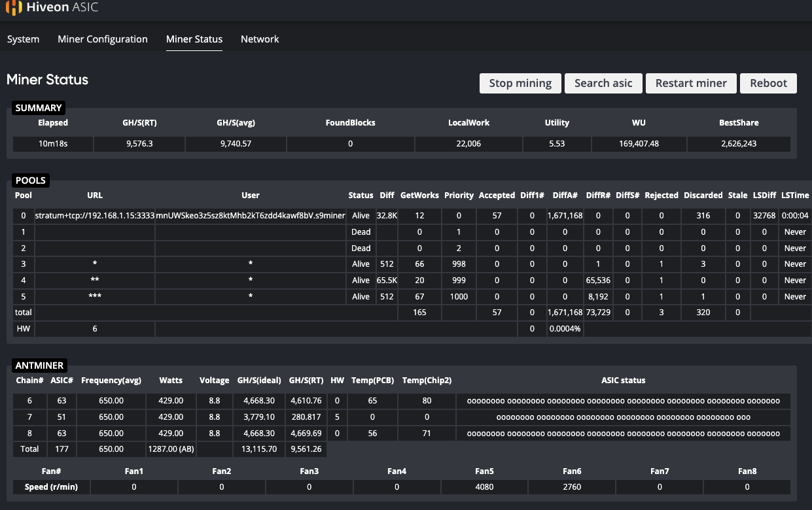
Task: Click chain 7 GH/S(RT) value 280.817
Action: tap(306, 417)
